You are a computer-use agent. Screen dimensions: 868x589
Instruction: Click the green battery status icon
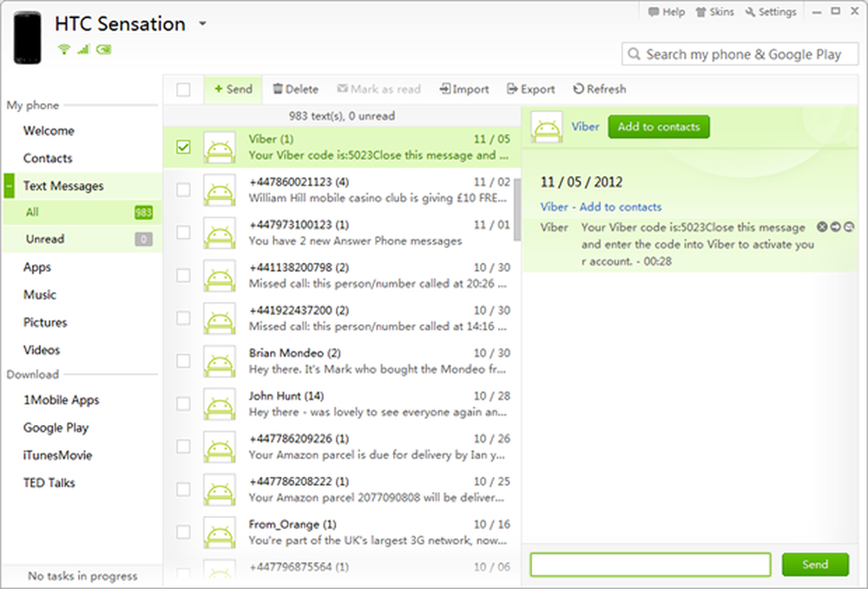(103, 49)
